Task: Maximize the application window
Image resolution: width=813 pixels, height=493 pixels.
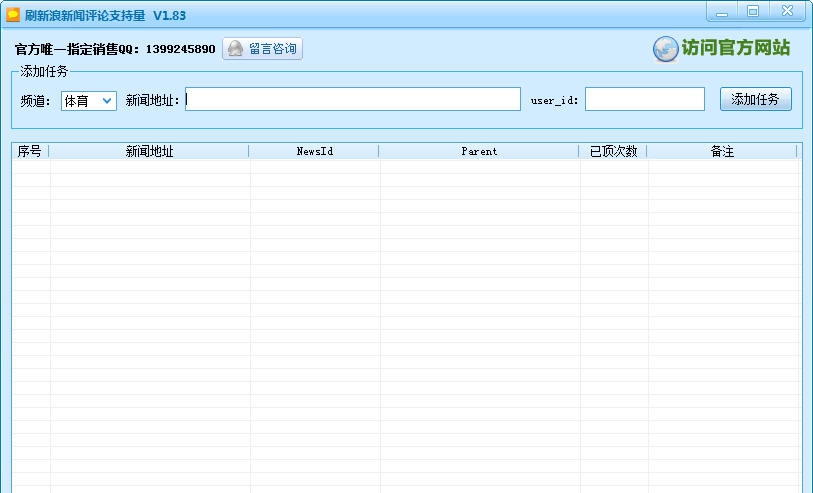Action: click(753, 12)
